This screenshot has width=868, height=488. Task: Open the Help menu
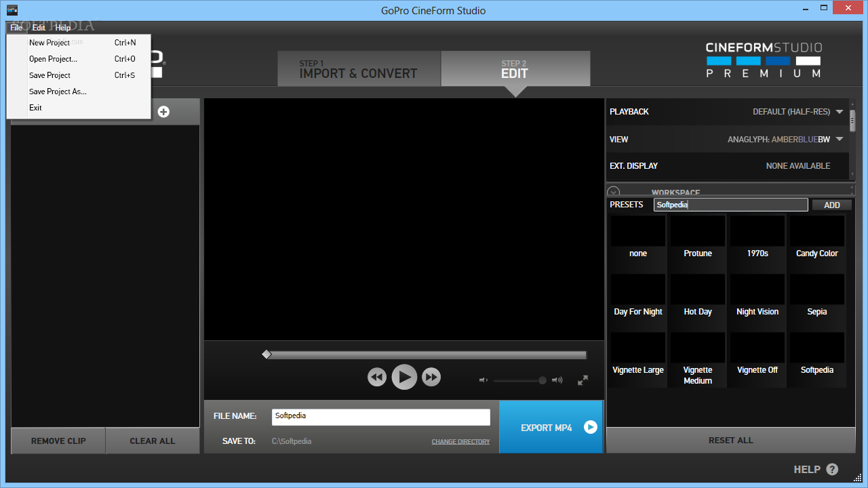coord(63,28)
